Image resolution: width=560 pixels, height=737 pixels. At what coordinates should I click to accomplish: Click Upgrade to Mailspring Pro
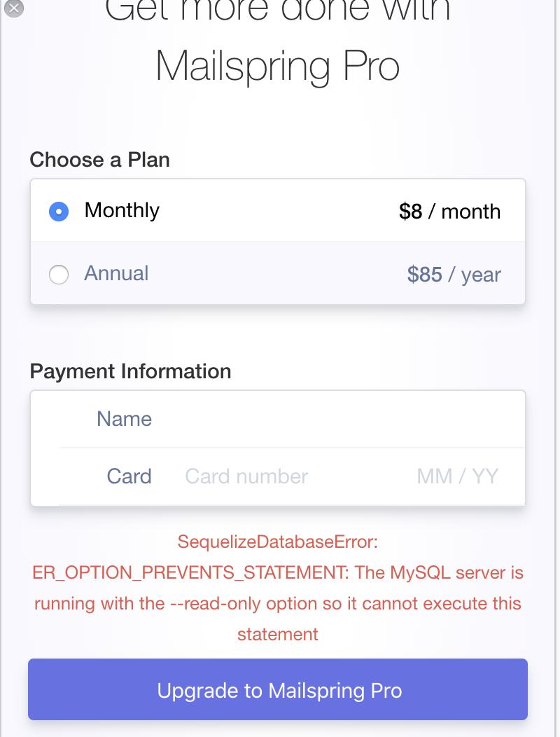pyautogui.click(x=277, y=689)
